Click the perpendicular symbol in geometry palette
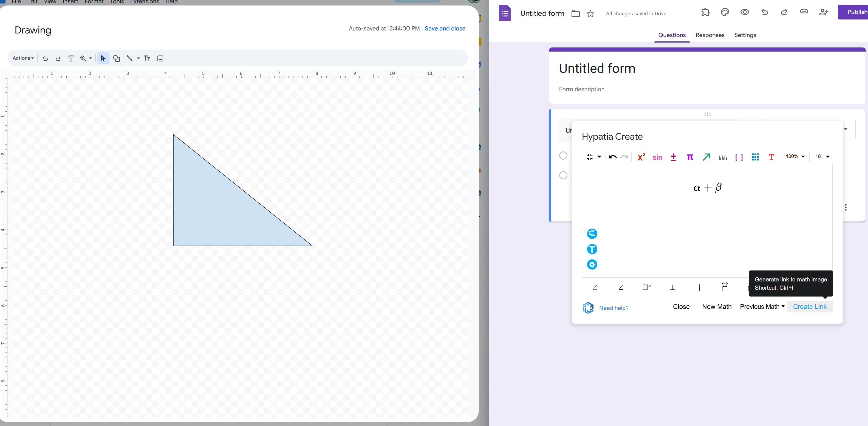This screenshot has height=426, width=868. 672,287
